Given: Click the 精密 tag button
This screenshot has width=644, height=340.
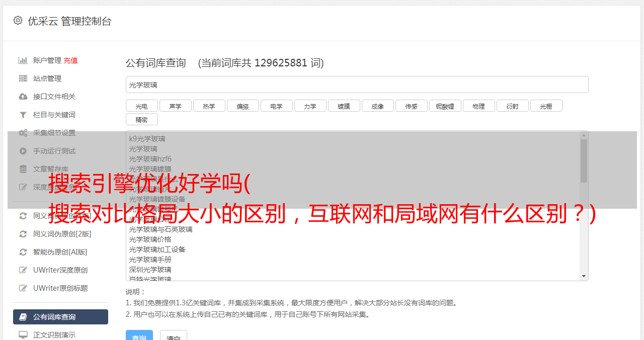Looking at the screenshot, I should 141,119.
